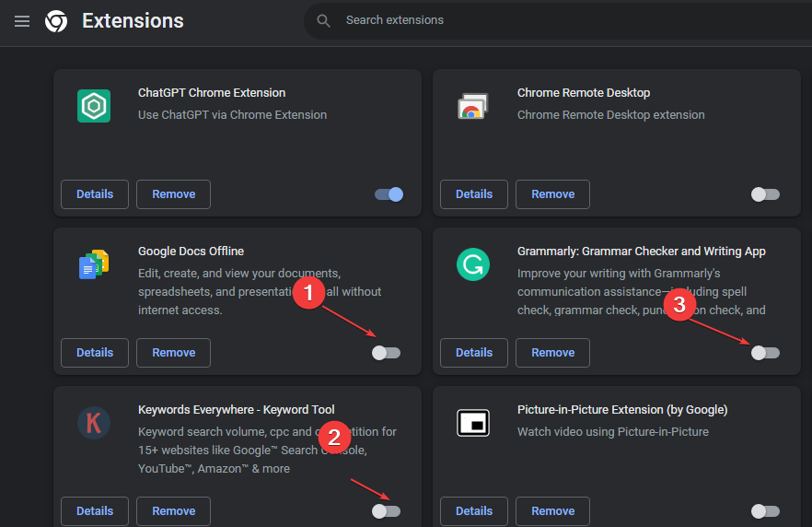Turn on the Grammarly extension toggle
Screen dimensions: 812x527
click(765, 353)
